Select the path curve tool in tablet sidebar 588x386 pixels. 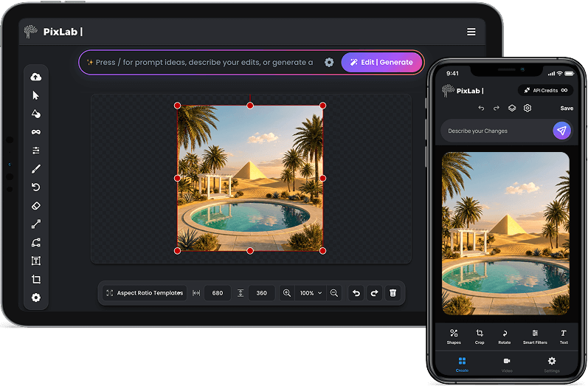[x=35, y=242]
